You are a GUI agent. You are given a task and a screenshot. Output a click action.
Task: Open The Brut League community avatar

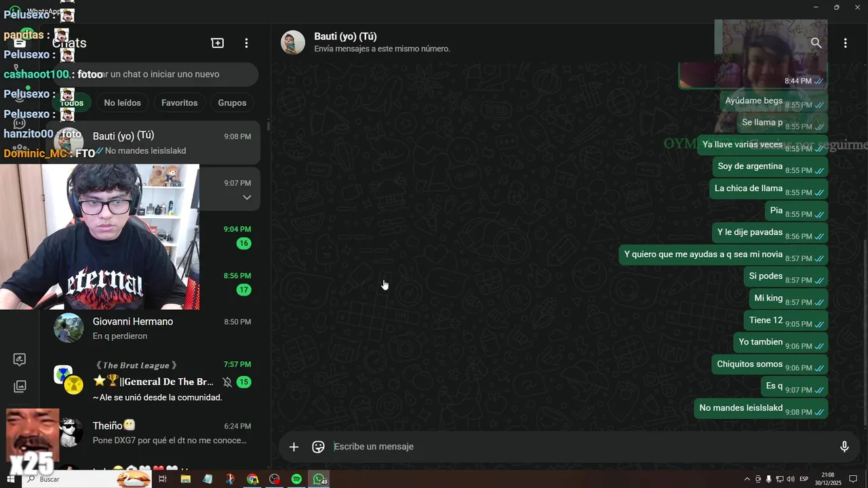(68, 380)
